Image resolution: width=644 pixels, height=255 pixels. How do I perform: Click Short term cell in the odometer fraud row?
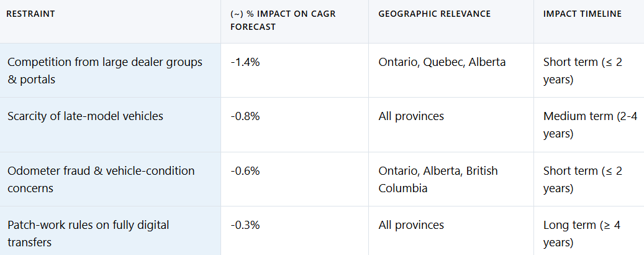point(583,179)
